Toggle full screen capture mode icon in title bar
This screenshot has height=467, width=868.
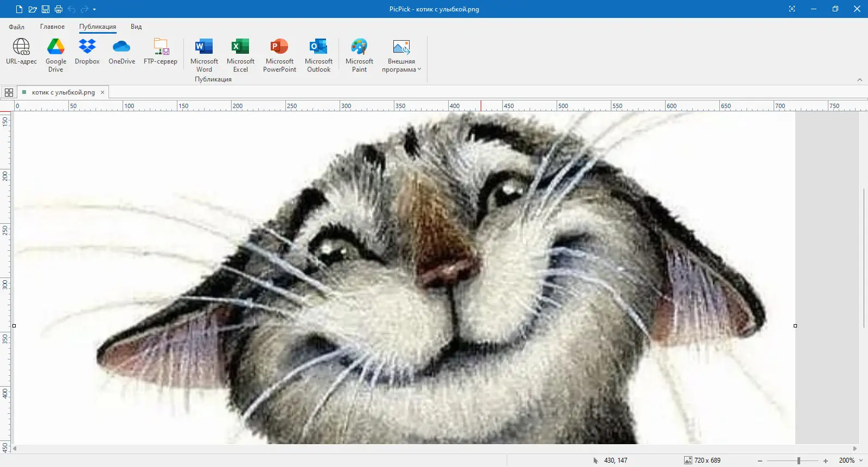click(x=792, y=9)
